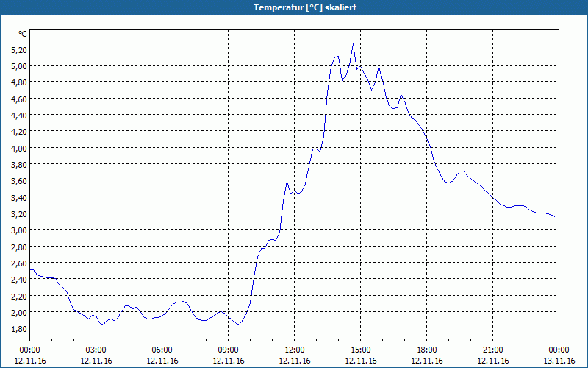The height and width of the screenshot is (368, 588).
Task: Click the 3,60 y-axis label
Action: (x=20, y=181)
